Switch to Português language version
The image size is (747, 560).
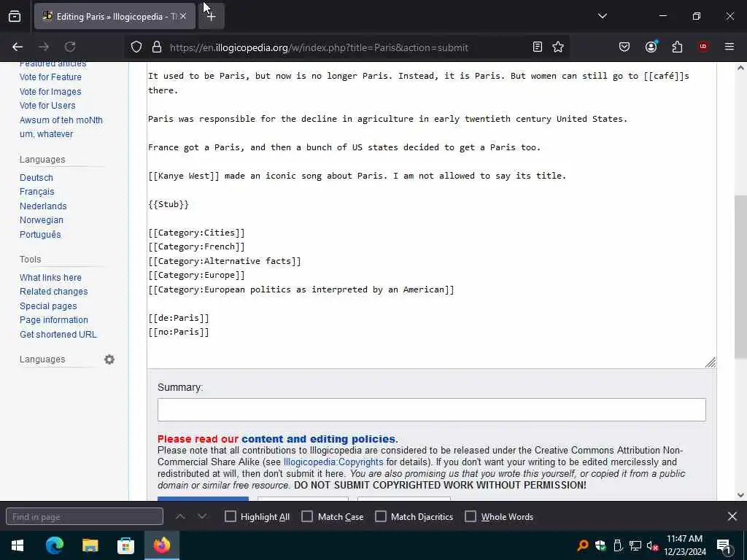41,234
